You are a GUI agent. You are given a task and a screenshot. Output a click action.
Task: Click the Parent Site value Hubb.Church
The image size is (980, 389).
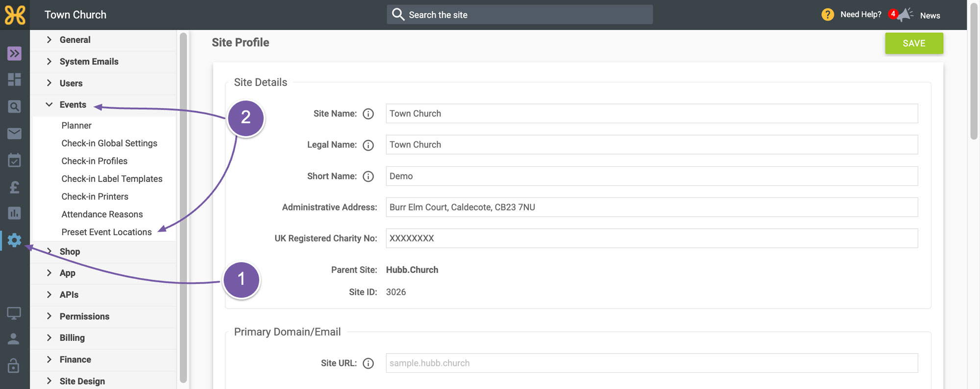412,270
